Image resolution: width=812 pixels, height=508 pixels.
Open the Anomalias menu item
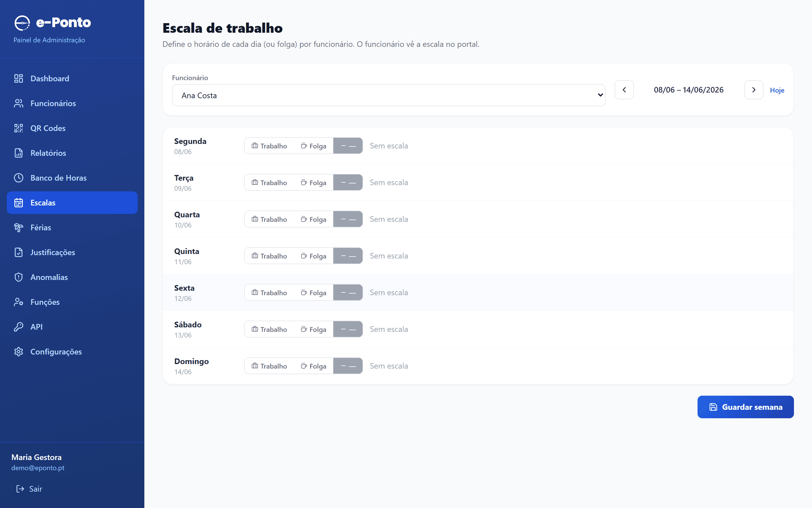72,277
